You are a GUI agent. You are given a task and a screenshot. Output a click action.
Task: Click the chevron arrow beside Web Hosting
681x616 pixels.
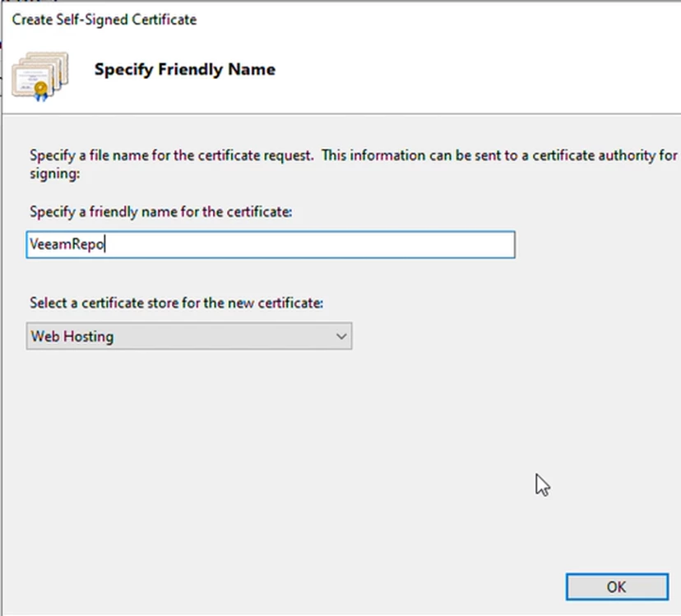click(341, 336)
